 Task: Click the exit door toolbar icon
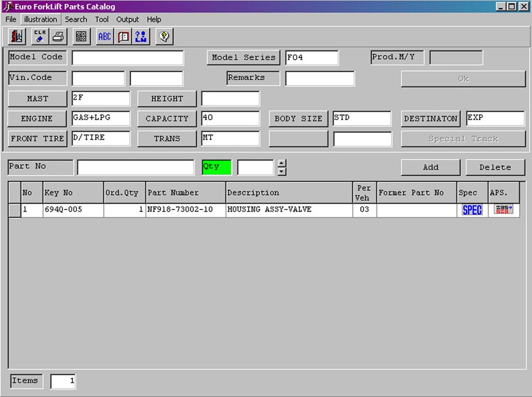16,37
